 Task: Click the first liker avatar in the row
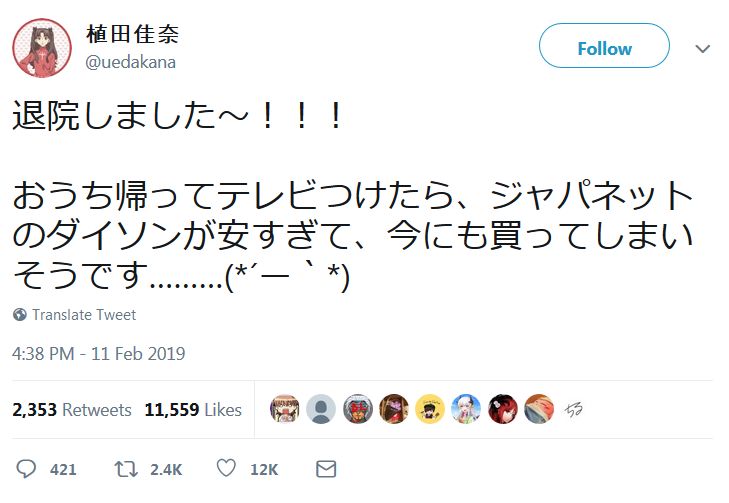pos(285,409)
